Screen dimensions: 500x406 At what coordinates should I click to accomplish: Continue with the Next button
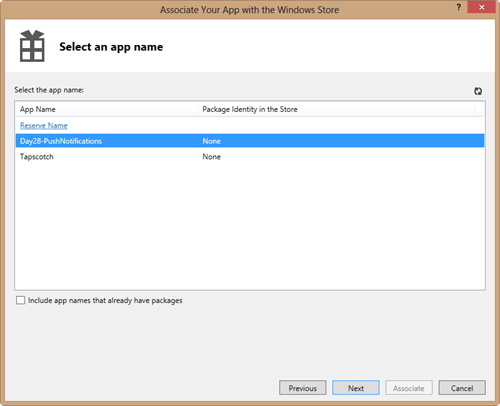(x=356, y=388)
